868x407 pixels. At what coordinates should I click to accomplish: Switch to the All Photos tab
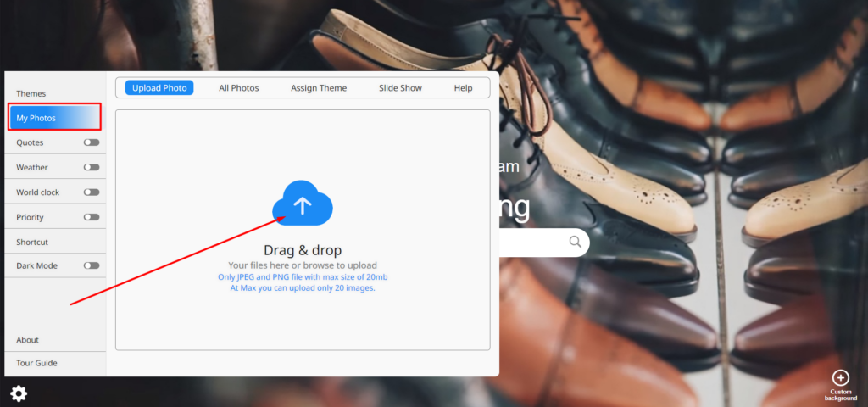pos(239,88)
